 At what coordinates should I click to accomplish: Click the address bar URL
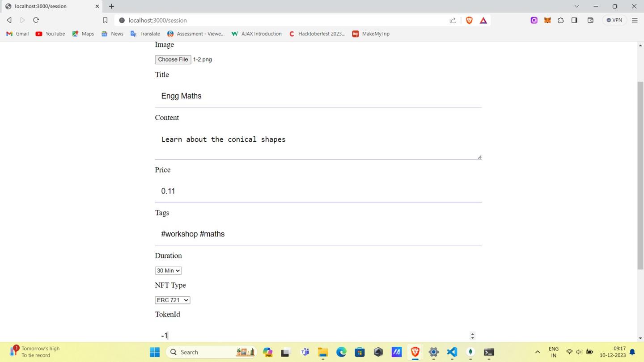(x=158, y=20)
